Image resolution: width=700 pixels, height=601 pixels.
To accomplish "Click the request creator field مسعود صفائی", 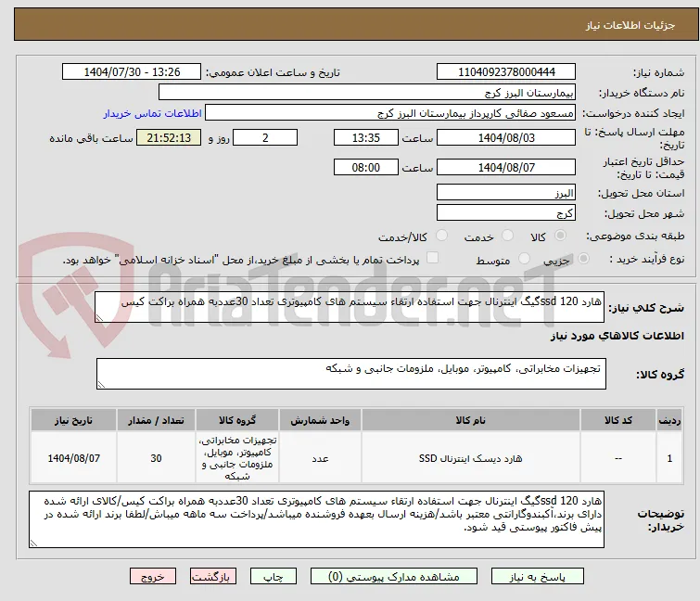I will (x=390, y=113).
